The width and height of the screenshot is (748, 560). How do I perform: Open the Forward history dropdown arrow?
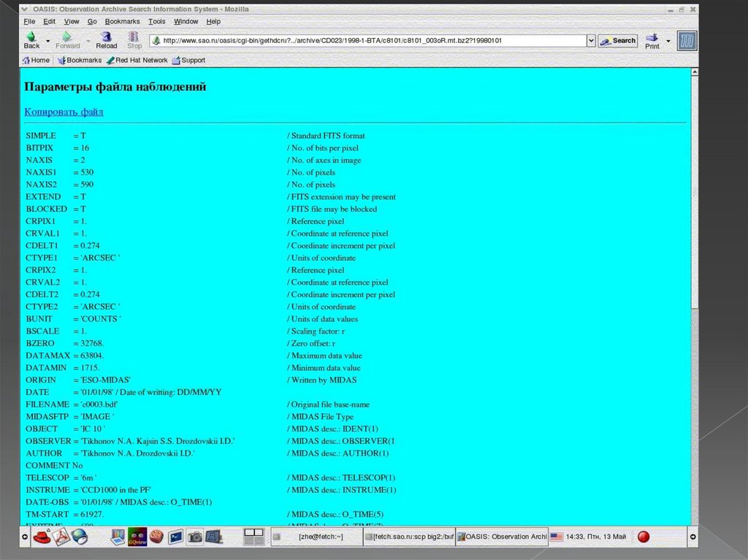[x=88, y=41]
